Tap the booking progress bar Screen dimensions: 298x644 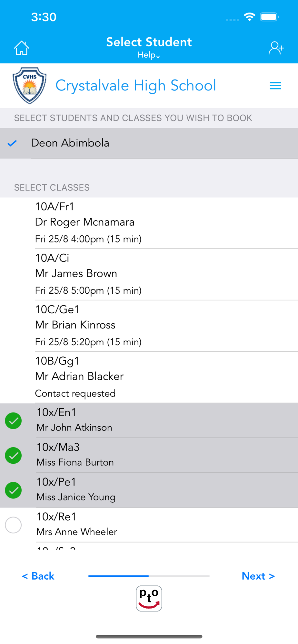coord(149,576)
